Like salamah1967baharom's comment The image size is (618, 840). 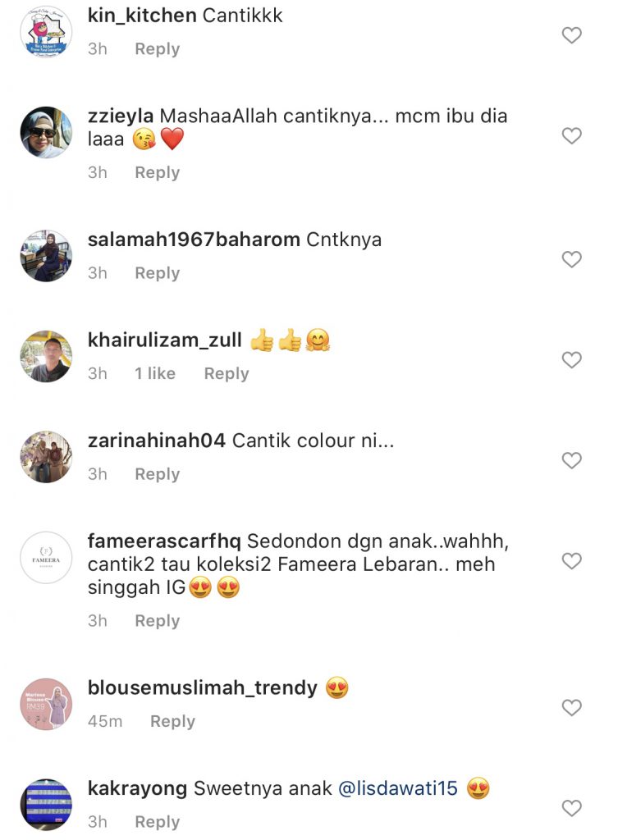[x=571, y=259]
